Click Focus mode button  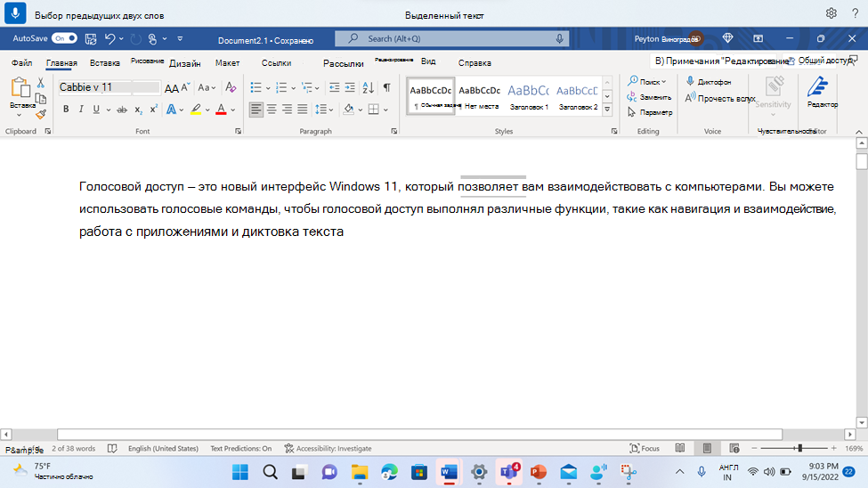pyautogui.click(x=645, y=448)
